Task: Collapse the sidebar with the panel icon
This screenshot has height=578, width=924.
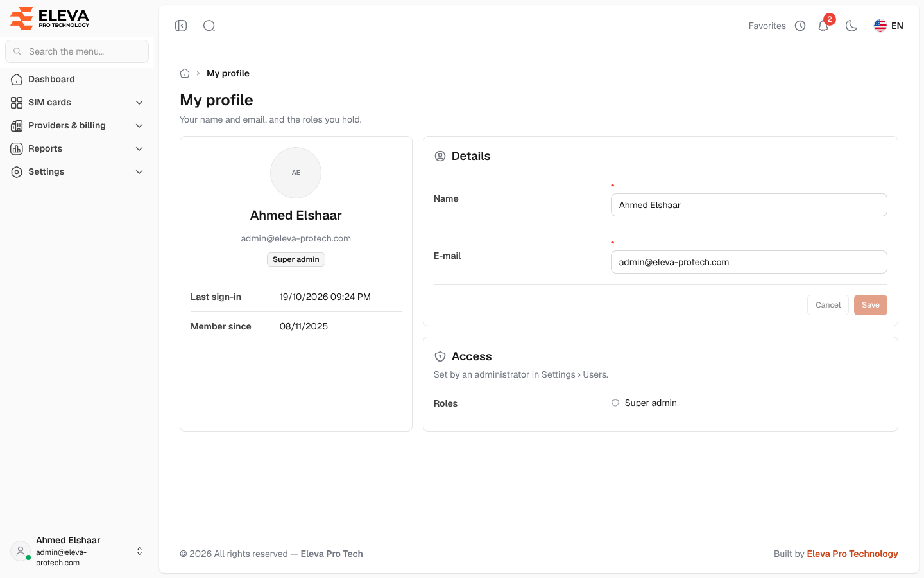Action: point(181,26)
